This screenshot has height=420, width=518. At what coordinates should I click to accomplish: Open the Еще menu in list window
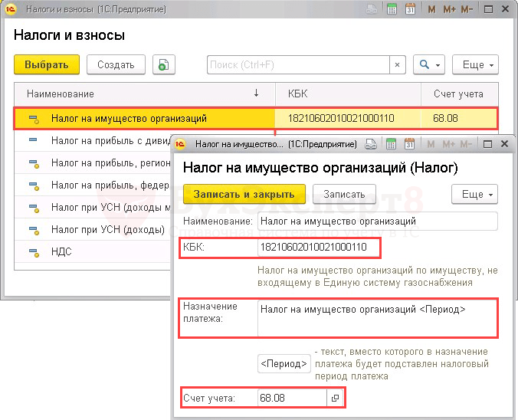click(475, 64)
